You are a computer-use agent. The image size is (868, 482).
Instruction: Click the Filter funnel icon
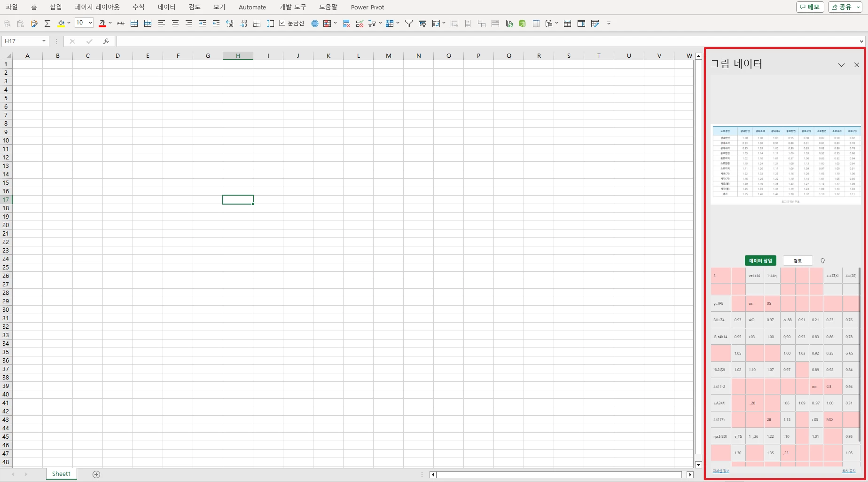[409, 24]
